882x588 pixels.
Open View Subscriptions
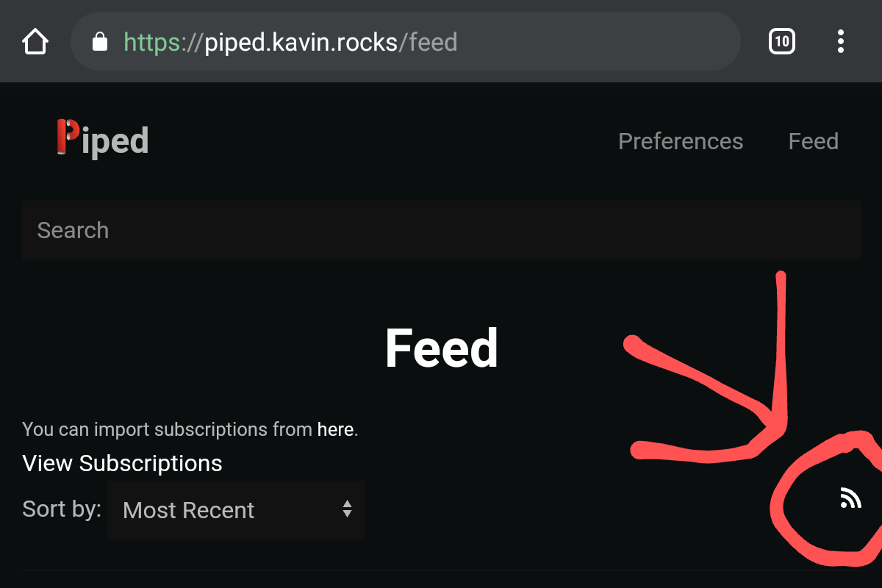pos(122,463)
